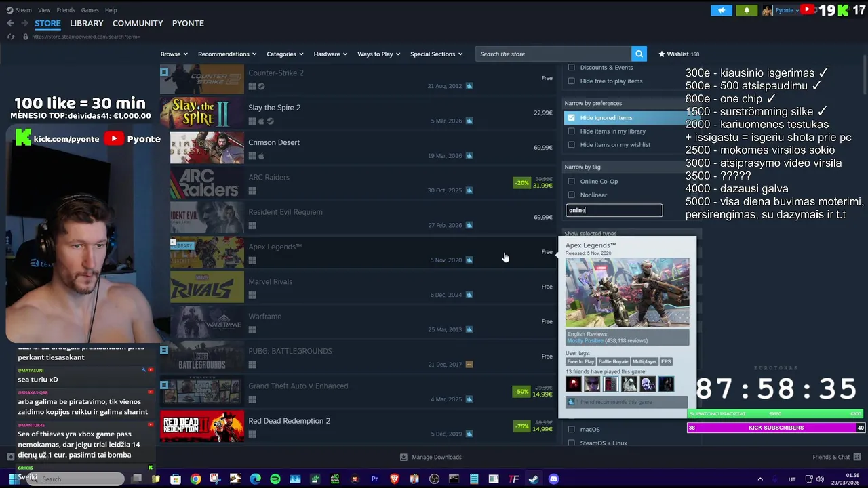Reload the store page
The width and height of the screenshot is (868, 488).
click(x=11, y=37)
